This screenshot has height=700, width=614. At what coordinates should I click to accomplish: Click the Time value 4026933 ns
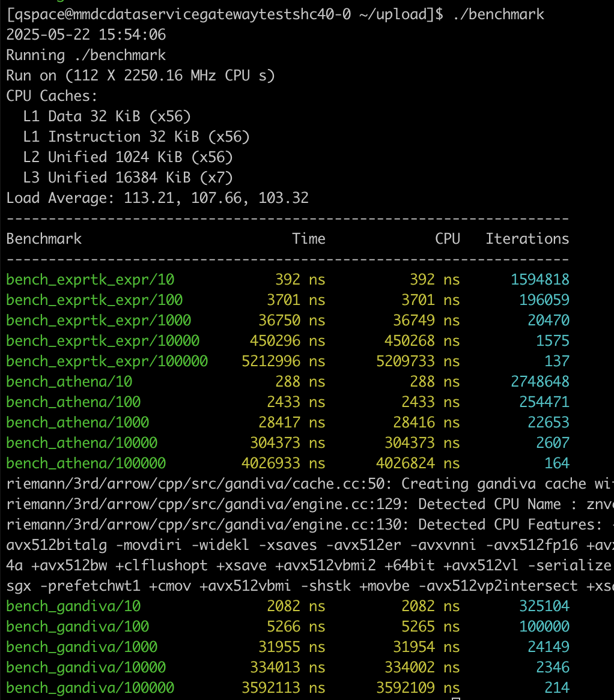[284, 463]
